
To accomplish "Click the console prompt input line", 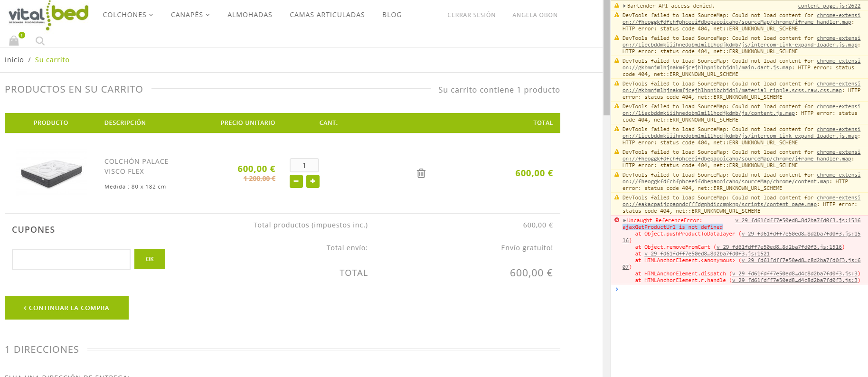I will coord(741,289).
